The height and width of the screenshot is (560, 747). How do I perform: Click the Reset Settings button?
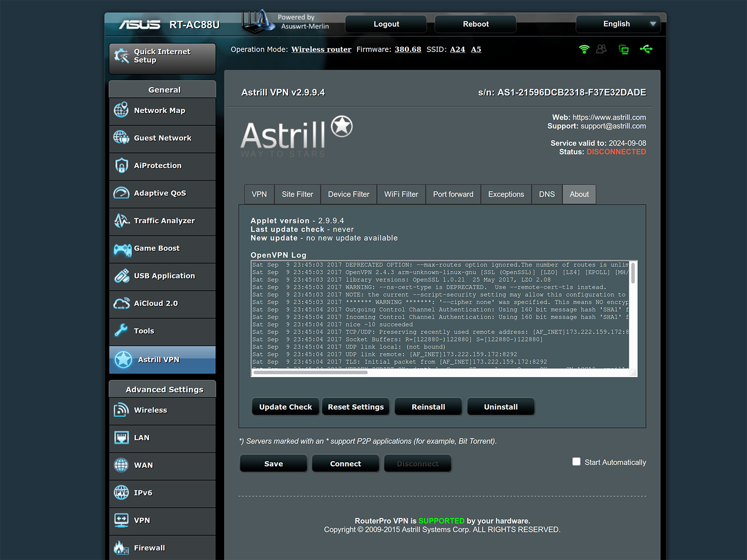click(356, 406)
